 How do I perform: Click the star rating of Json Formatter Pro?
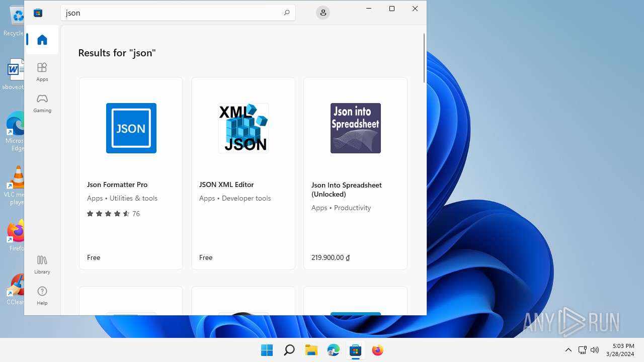click(x=113, y=214)
